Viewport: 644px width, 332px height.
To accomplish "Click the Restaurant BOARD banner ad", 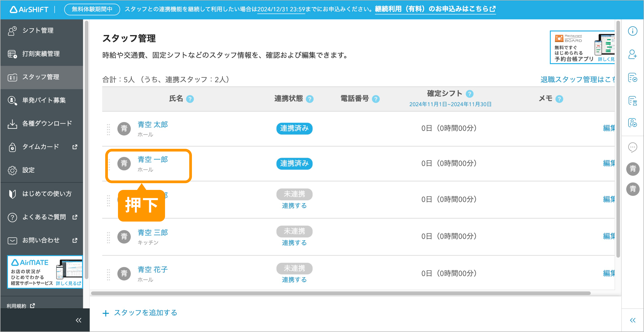I will coord(582,47).
